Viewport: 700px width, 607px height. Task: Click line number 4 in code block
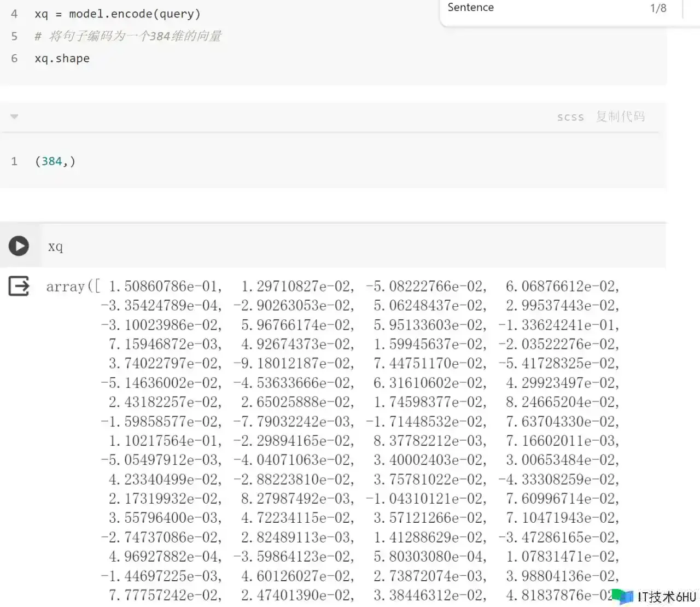(x=14, y=14)
